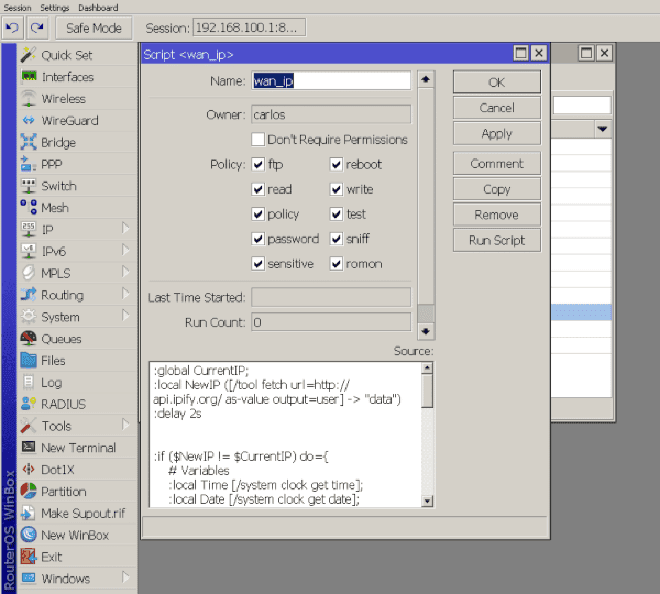Screen dimensions: 660x594
Task: Click the Exit icon
Action: pos(29,557)
